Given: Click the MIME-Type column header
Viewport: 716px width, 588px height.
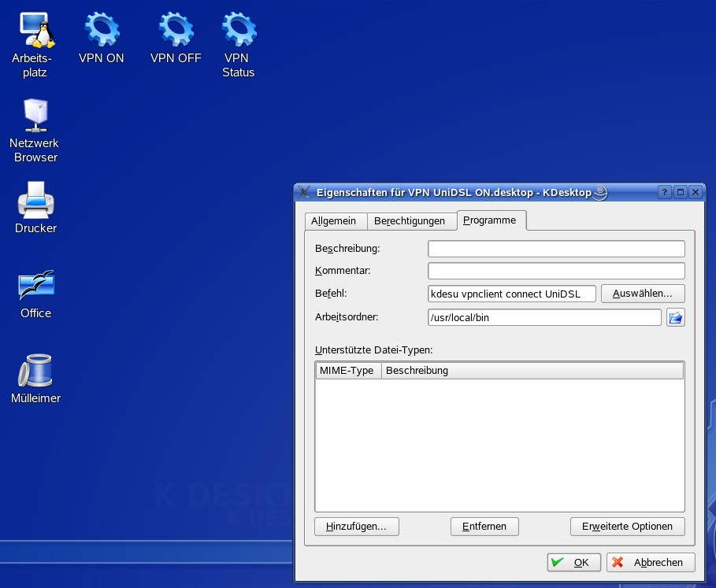Looking at the screenshot, I should 348,371.
